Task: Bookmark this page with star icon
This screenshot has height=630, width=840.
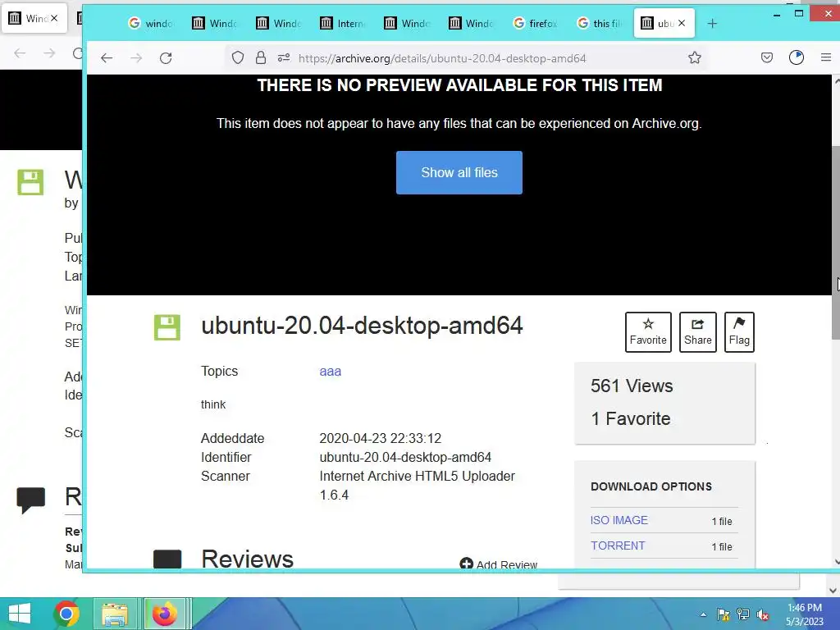Action: point(695,58)
